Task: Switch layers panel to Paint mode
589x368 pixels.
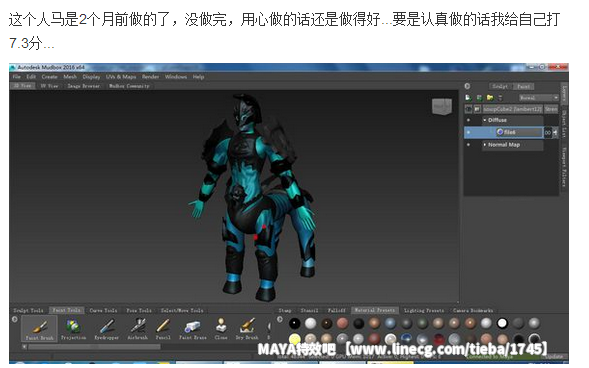Action: point(523,86)
